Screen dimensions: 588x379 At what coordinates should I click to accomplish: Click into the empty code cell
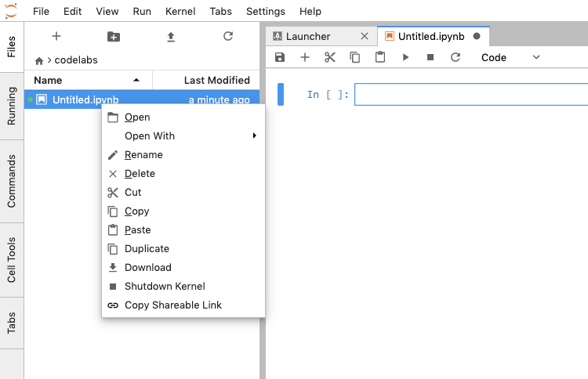coord(470,95)
